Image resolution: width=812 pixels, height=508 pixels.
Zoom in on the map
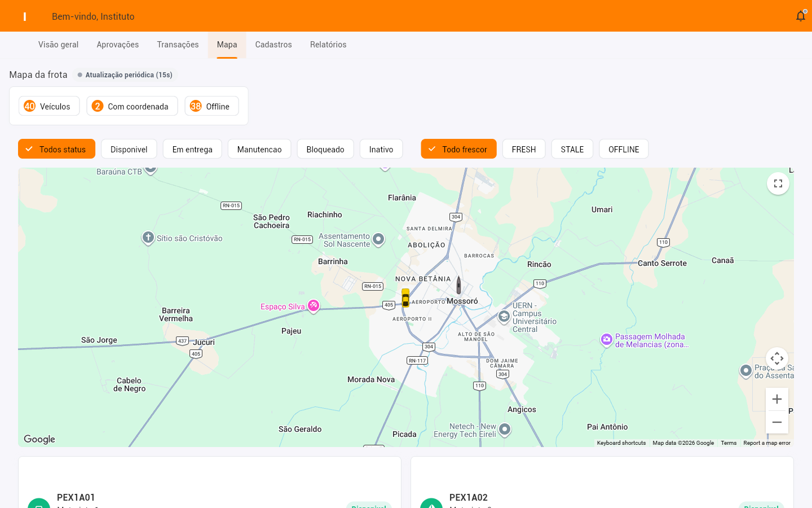777,400
